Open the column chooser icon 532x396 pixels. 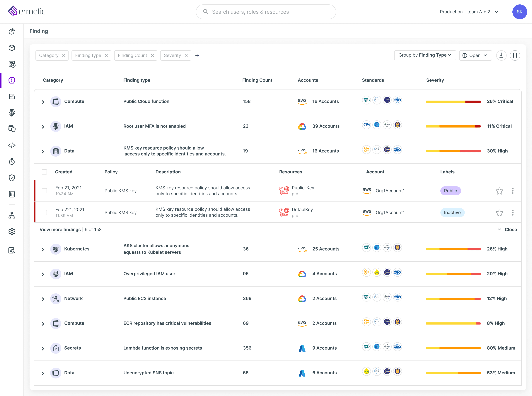(515, 55)
